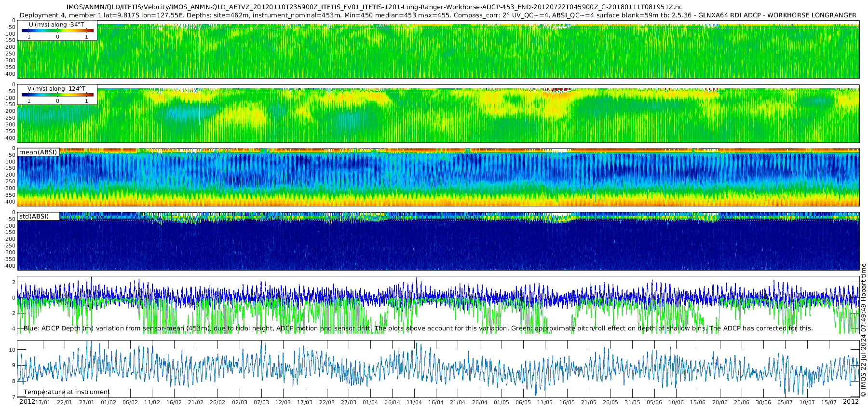This screenshot has width=868, height=410.
Task: Click the '27/01' date tick label
Action: pos(87,402)
